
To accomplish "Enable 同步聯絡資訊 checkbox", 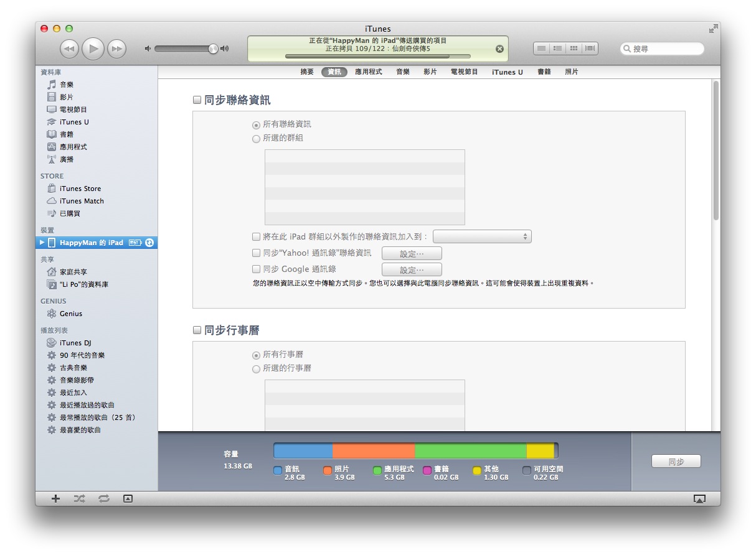I will [197, 100].
